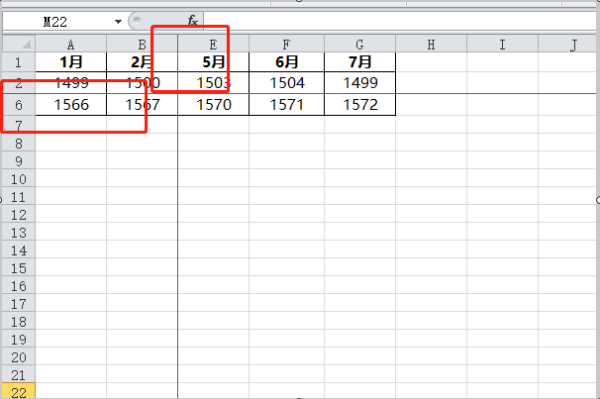Select the highlighted row 22 header
This screenshot has height=399, width=600.
[x=19, y=391]
